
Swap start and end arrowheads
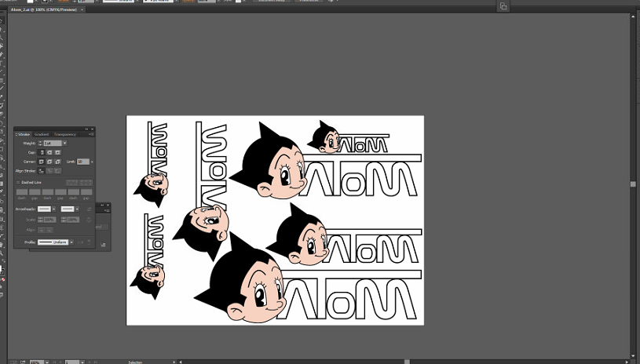[x=89, y=209]
